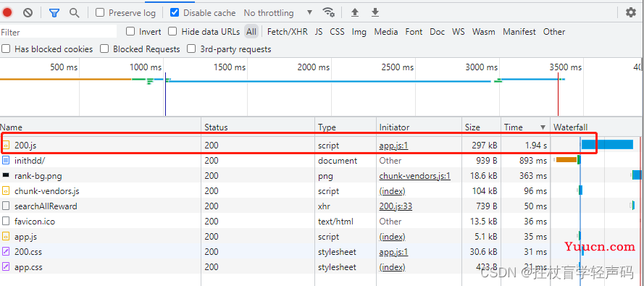Screen dimensions: 644x286
Task: Open network search with magnifier icon
Action: 75,13
